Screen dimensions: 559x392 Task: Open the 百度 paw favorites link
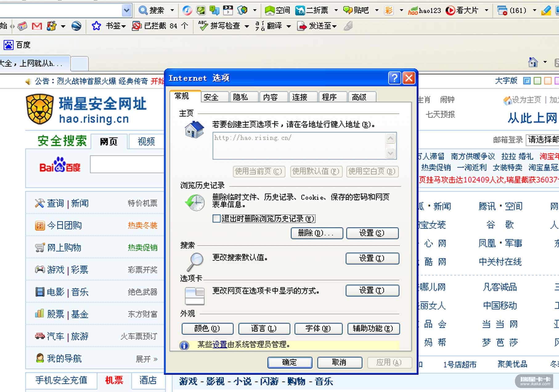point(17,45)
